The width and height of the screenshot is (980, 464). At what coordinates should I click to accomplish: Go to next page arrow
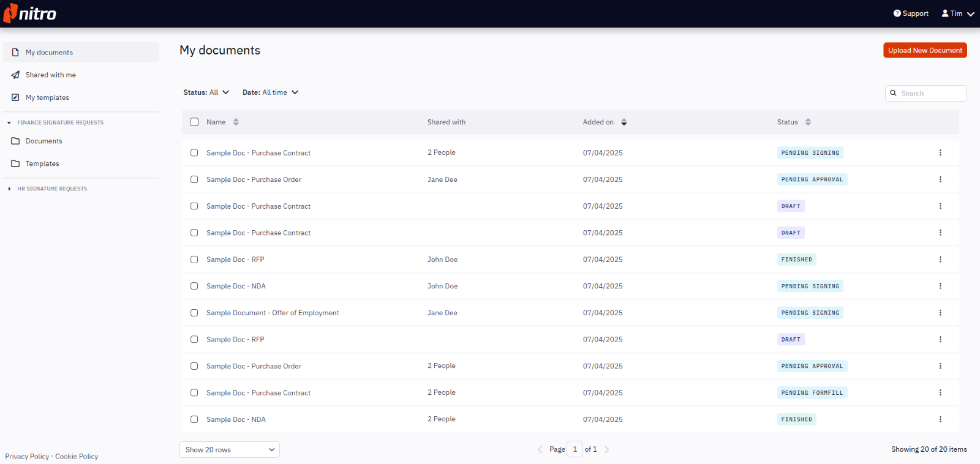(x=607, y=449)
